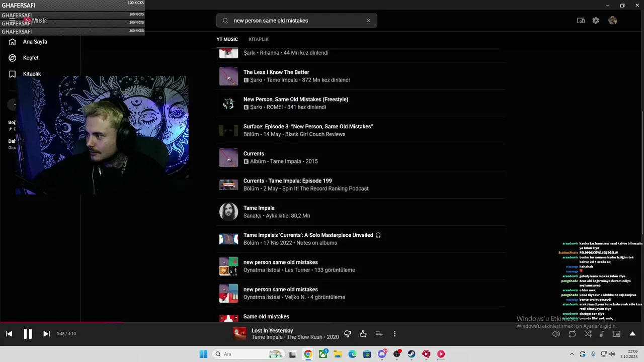Save current song to a playlist
This screenshot has width=644, height=362.
(x=379, y=334)
